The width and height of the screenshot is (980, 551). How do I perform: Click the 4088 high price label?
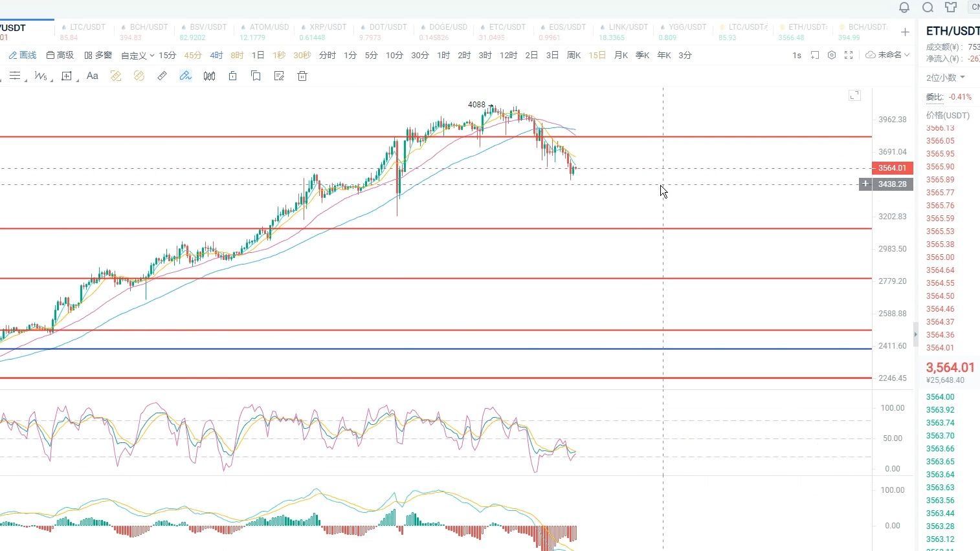coord(476,105)
